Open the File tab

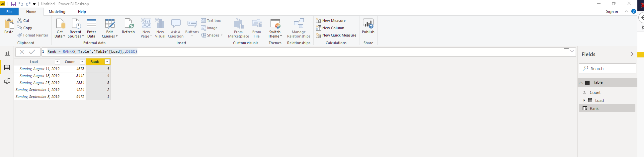[x=9, y=12]
